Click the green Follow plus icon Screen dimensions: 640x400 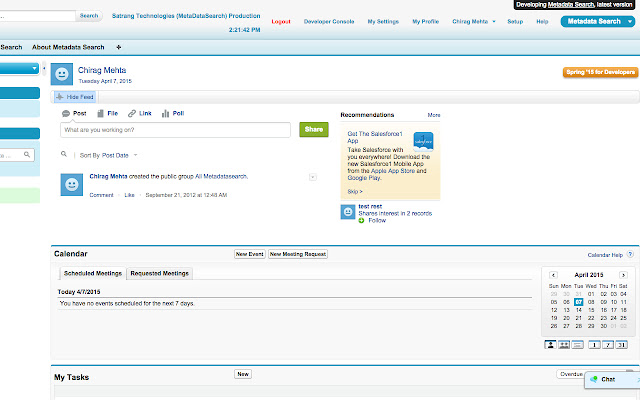point(361,220)
